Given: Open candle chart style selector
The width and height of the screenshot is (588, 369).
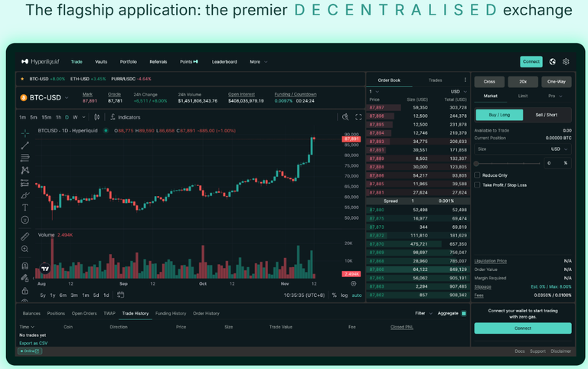Looking at the screenshot, I should [x=96, y=117].
